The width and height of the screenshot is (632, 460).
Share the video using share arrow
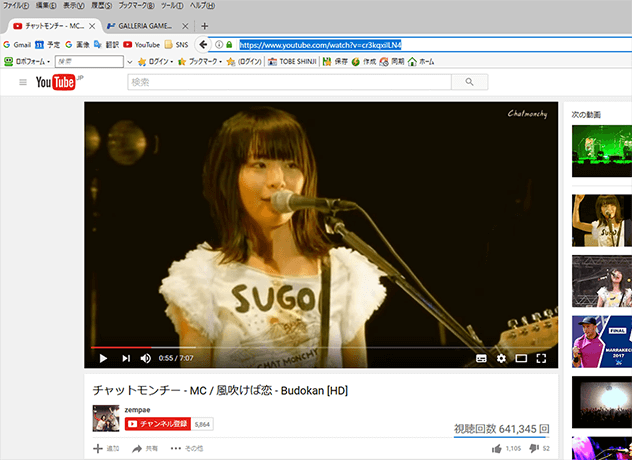tap(145, 448)
